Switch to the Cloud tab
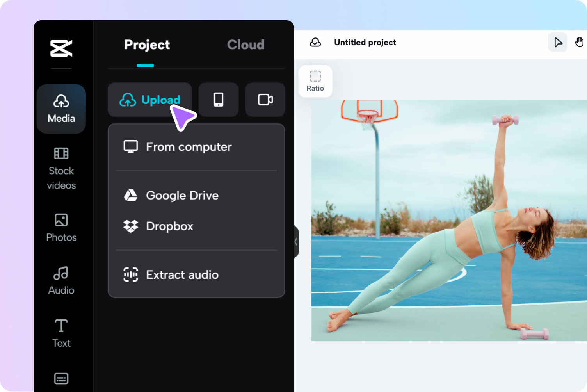This screenshot has width=587, height=392. [x=245, y=45]
